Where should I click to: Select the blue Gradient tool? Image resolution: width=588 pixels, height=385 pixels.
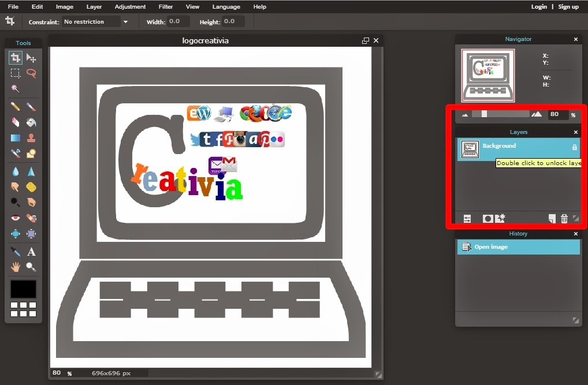(x=16, y=138)
